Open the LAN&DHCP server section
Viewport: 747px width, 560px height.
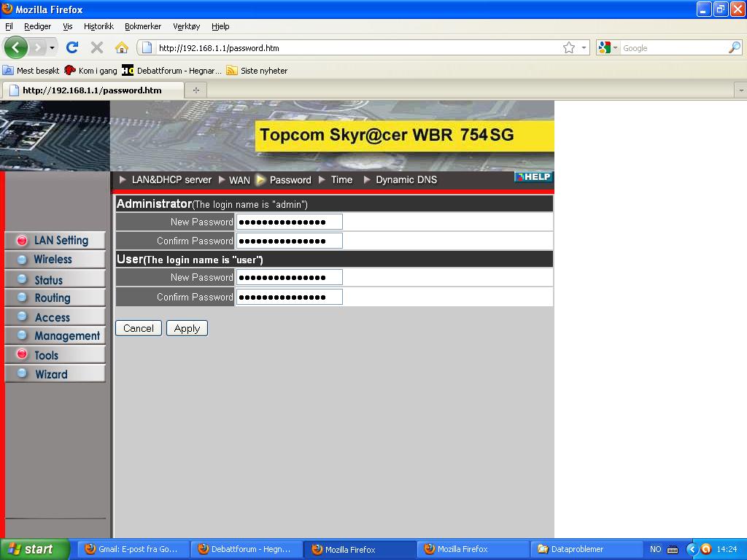click(x=166, y=179)
